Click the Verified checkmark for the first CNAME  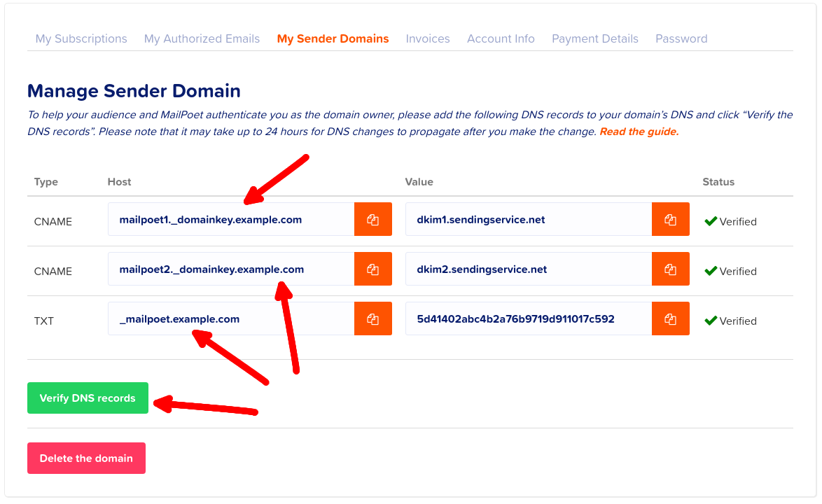tap(712, 221)
